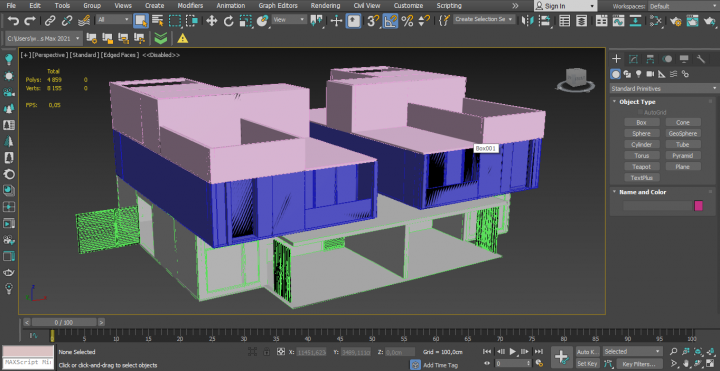Open the Modifiers menu
The width and height of the screenshot is (720, 371).
190,6
